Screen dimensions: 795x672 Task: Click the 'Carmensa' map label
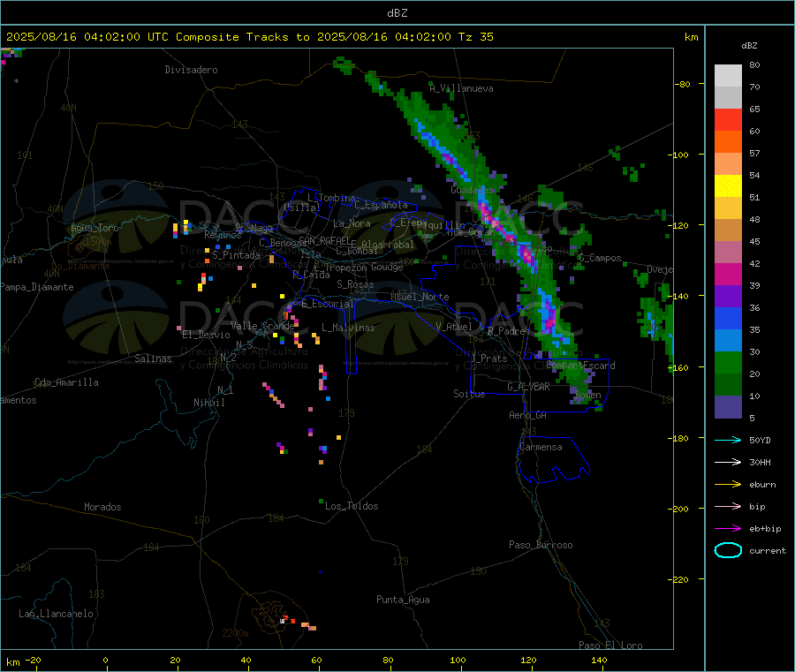[x=541, y=447]
